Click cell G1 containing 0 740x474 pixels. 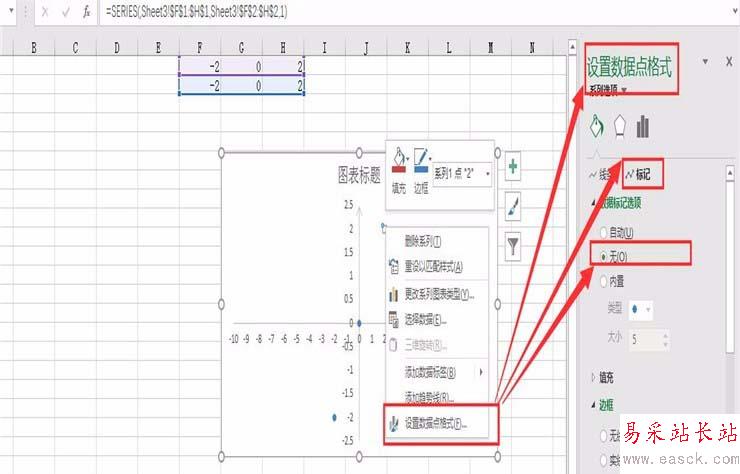pyautogui.click(x=242, y=66)
